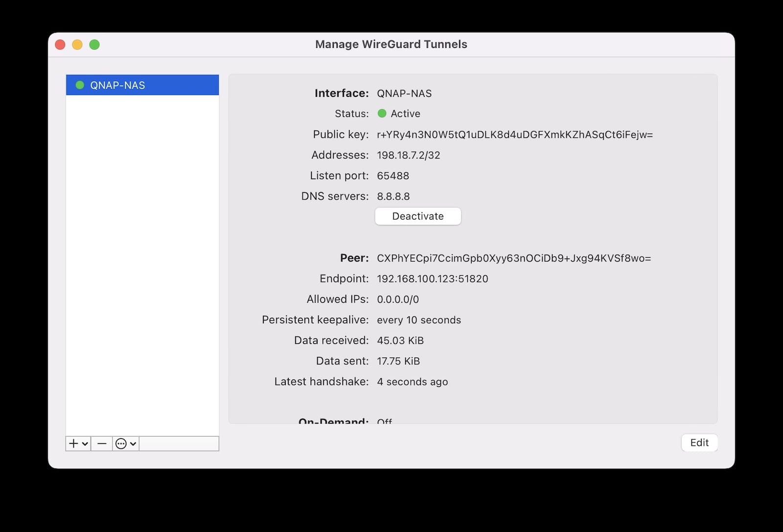Click the Interface: label
The width and height of the screenshot is (783, 532).
point(342,93)
